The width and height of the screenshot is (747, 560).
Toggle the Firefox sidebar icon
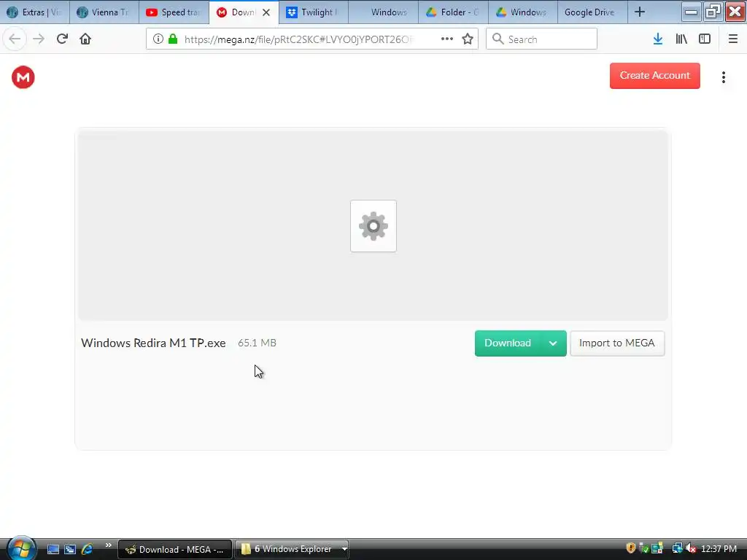pos(705,39)
